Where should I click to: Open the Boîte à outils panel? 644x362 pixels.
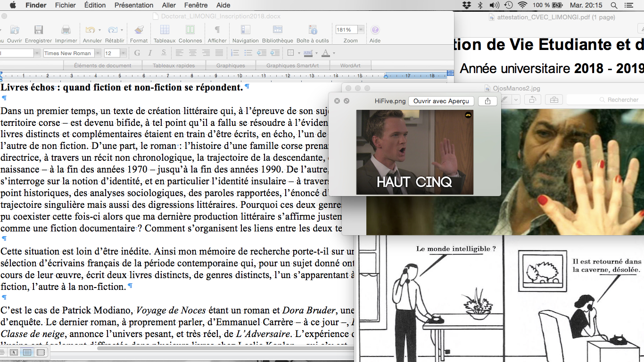[313, 30]
